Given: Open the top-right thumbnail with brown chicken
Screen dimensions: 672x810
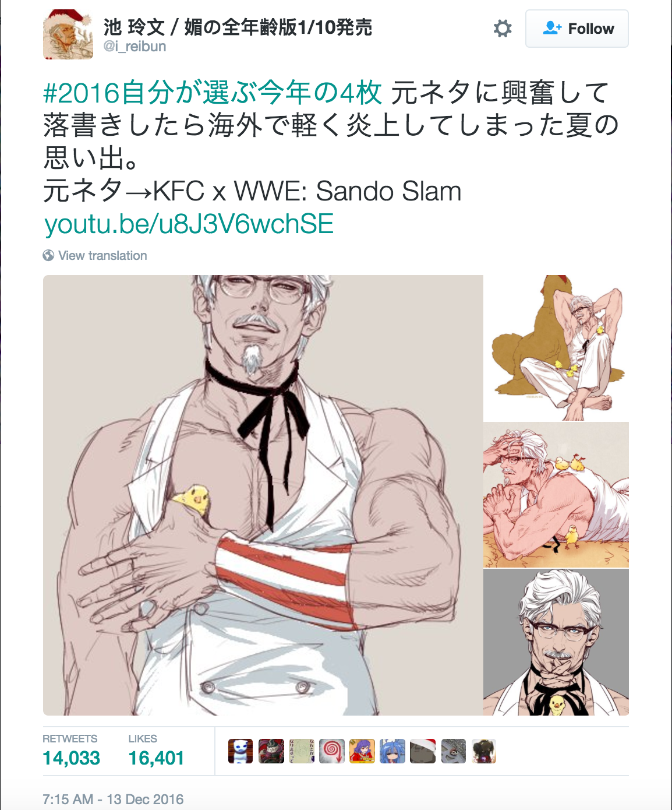Looking at the screenshot, I should (556, 348).
